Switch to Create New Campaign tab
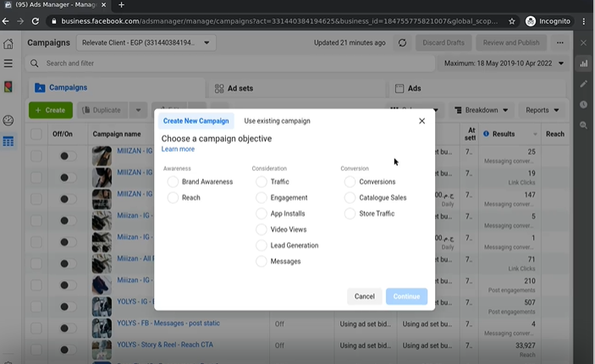The height and width of the screenshot is (364, 595). pos(196,121)
